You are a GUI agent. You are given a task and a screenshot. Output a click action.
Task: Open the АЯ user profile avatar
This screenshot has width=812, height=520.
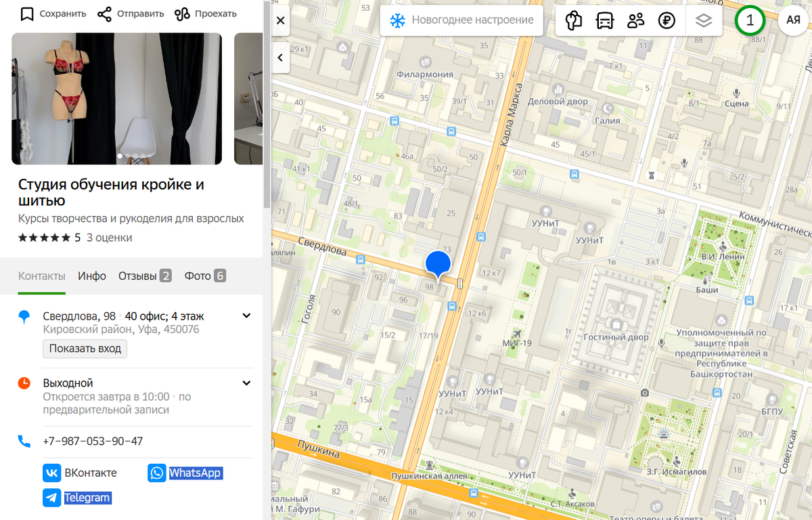793,20
